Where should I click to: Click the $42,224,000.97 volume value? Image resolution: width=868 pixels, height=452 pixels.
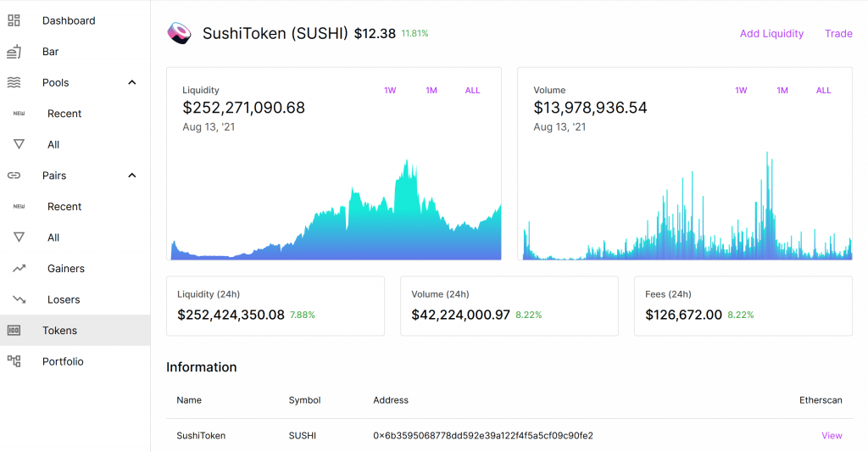click(460, 315)
